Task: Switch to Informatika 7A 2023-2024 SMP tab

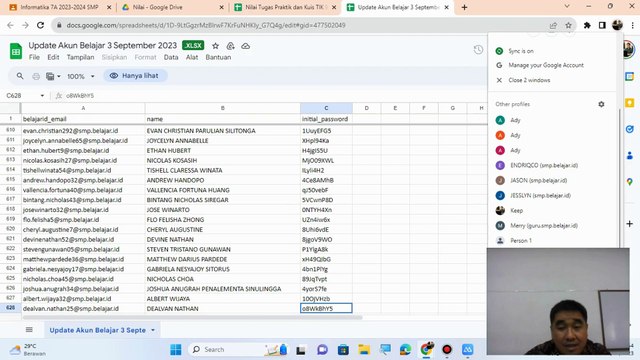Action: 59,7
